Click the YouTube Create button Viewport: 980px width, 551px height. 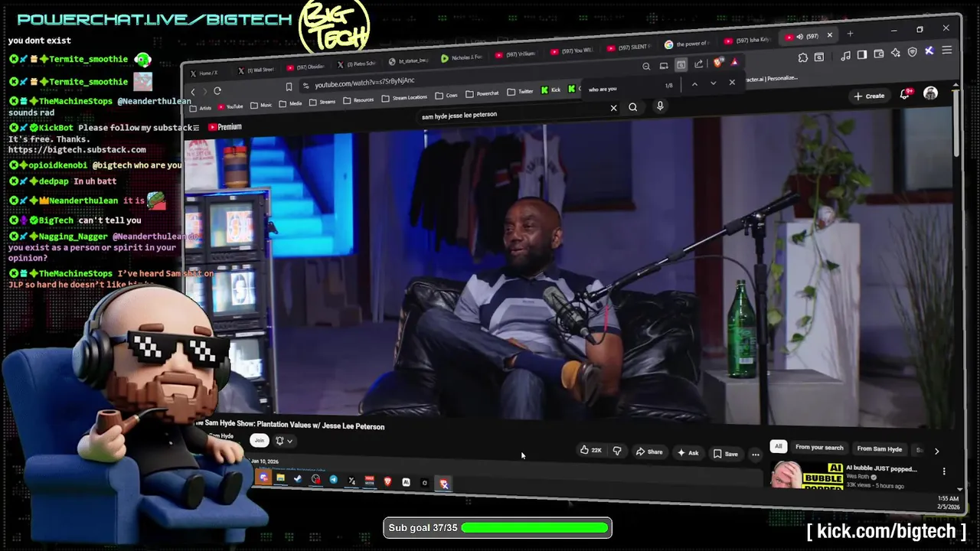pos(870,96)
